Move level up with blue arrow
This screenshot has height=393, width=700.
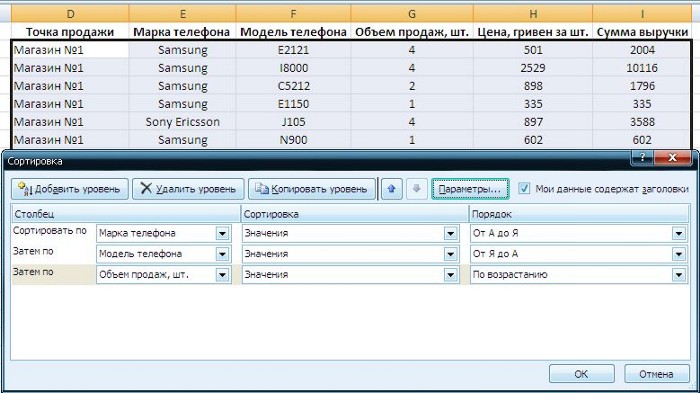[x=392, y=189]
